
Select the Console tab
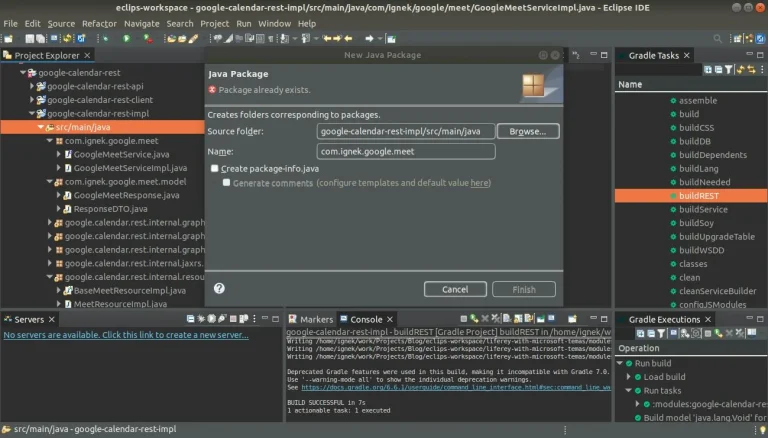pyautogui.click(x=366, y=319)
